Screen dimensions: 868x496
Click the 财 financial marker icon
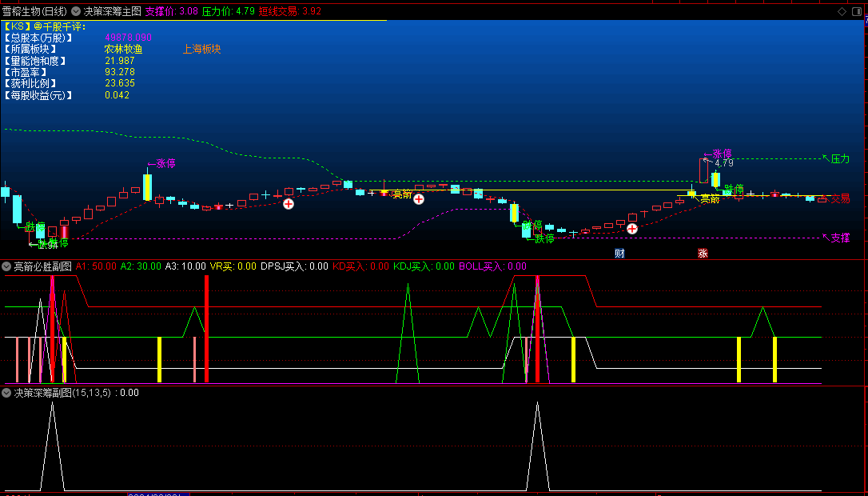619,254
